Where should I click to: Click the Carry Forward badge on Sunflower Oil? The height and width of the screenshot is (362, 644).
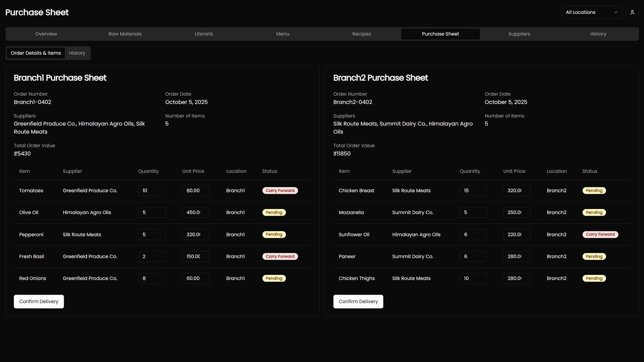tap(600, 234)
